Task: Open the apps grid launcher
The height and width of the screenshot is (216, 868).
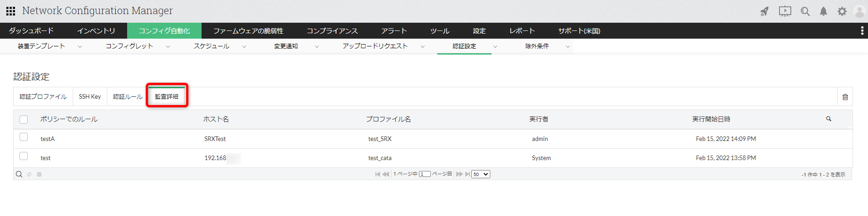Action: click(10, 11)
